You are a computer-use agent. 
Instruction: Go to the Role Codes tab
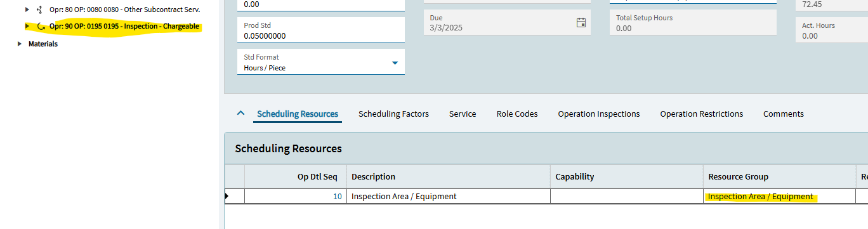tap(517, 114)
